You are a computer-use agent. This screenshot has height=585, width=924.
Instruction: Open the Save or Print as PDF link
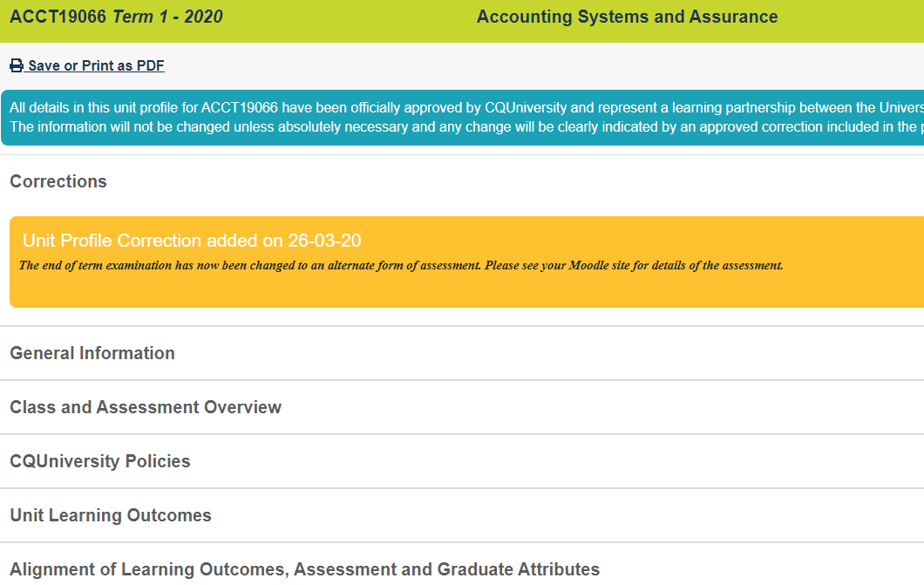coord(96,66)
